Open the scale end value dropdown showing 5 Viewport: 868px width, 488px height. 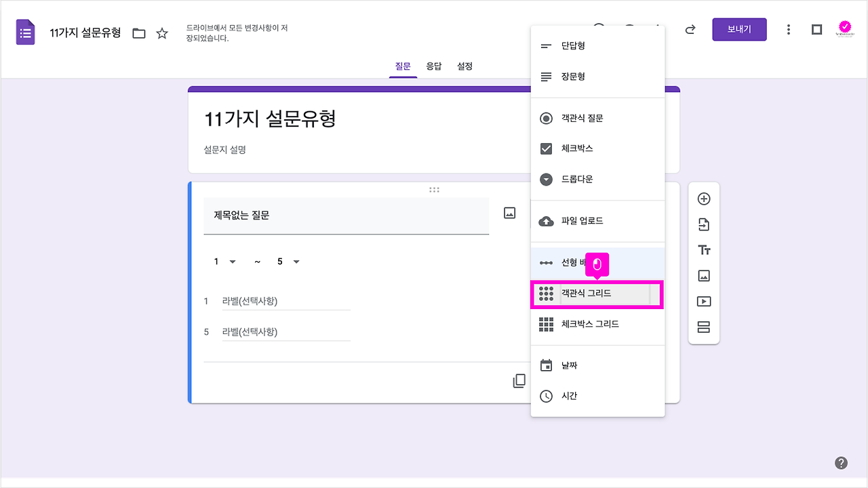coord(288,261)
